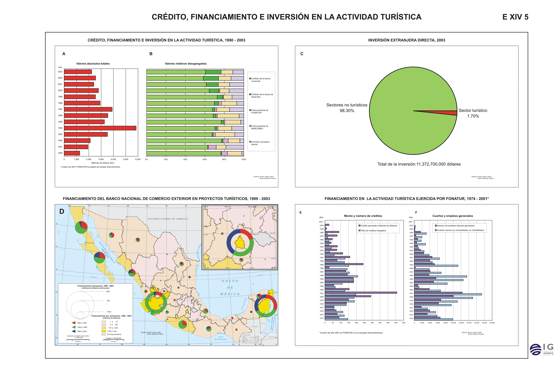Click 'Cuartos y empleos generados' chart title
This screenshot has height=392, width=556.
coord(453,216)
